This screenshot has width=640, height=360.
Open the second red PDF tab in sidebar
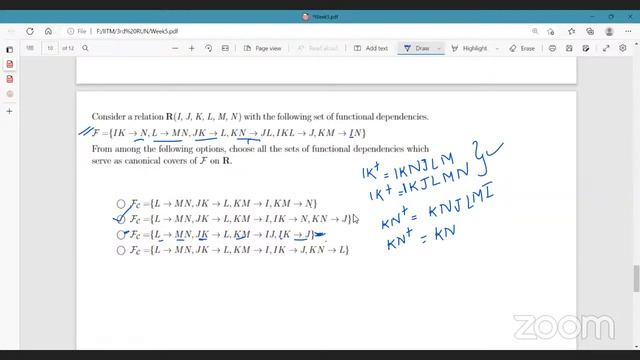click(x=10, y=79)
